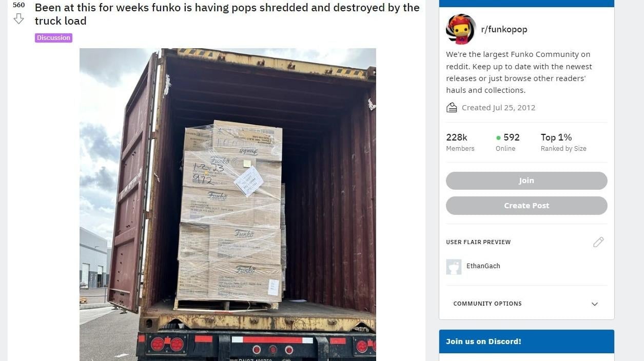The image size is (644, 361).
Task: Click the 560 vote score
Action: 18,5
